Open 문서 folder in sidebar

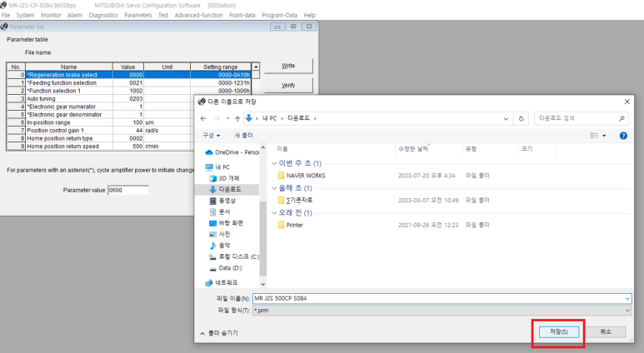pyautogui.click(x=220, y=211)
